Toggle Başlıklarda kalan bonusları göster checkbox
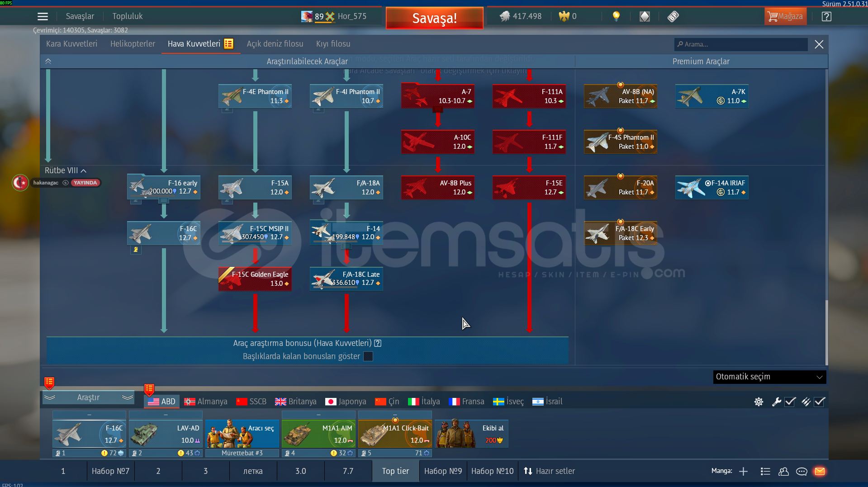This screenshot has width=868, height=487. [x=368, y=356]
